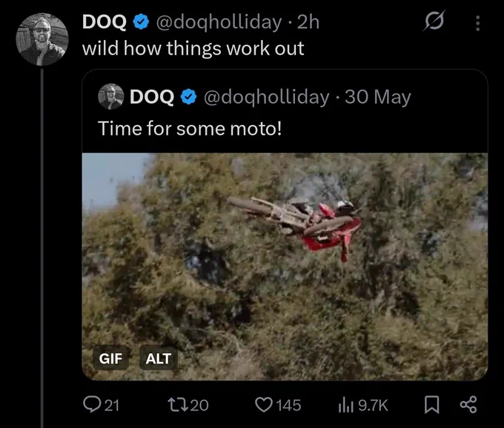Click the 2h timestamp
The width and height of the screenshot is (504, 428).
point(308,21)
